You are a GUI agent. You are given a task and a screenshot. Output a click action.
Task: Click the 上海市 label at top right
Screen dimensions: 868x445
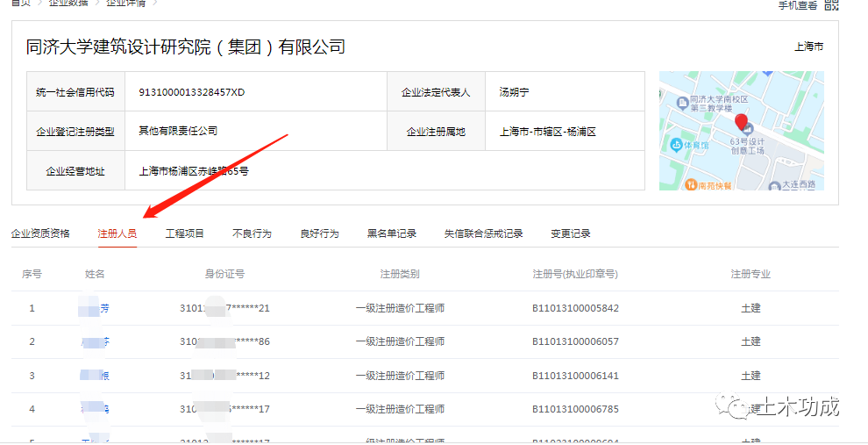click(x=809, y=47)
